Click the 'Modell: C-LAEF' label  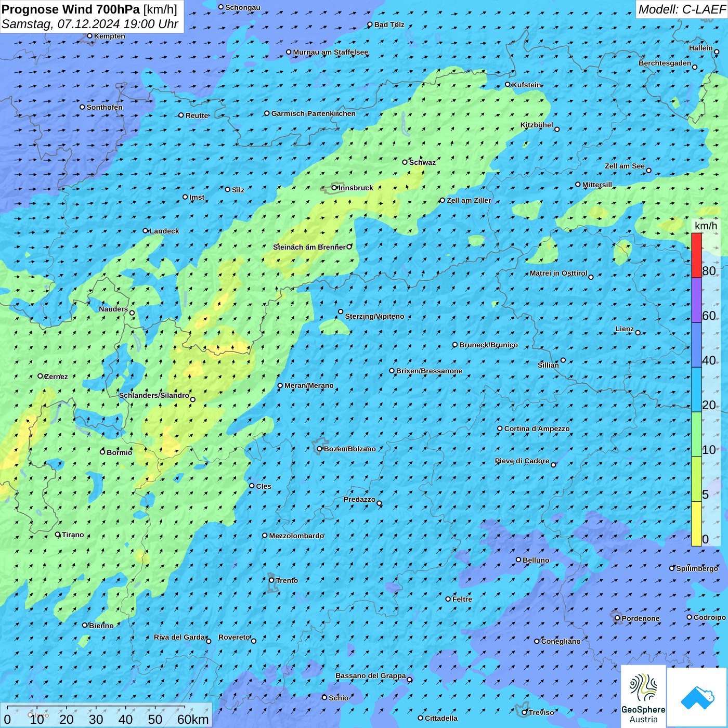click(682, 9)
